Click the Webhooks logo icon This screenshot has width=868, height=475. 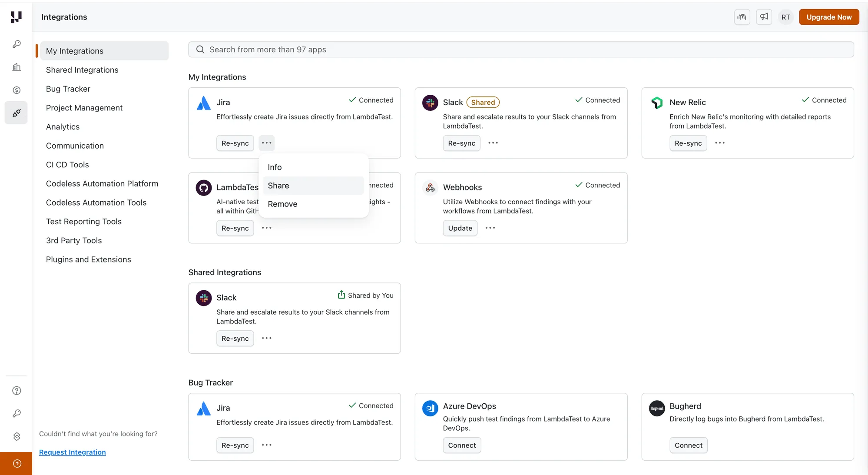coord(430,188)
